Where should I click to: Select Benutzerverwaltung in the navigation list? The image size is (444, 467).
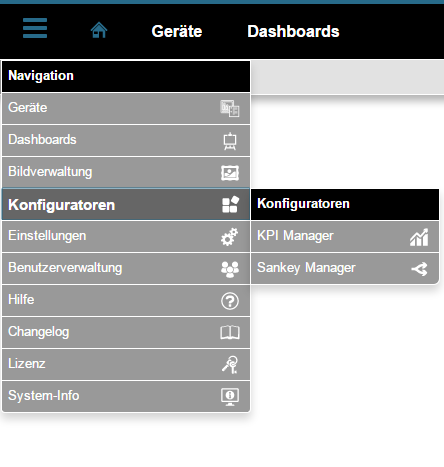coord(126,268)
